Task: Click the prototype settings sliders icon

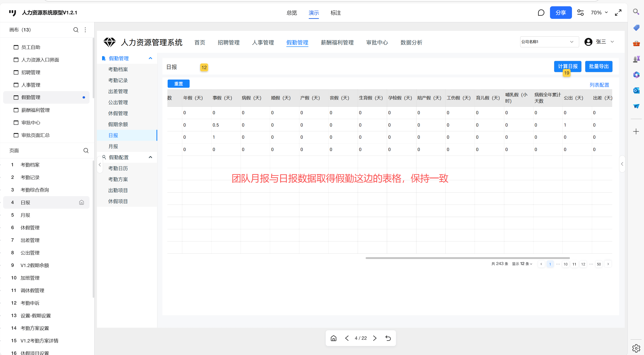Action: tap(580, 13)
